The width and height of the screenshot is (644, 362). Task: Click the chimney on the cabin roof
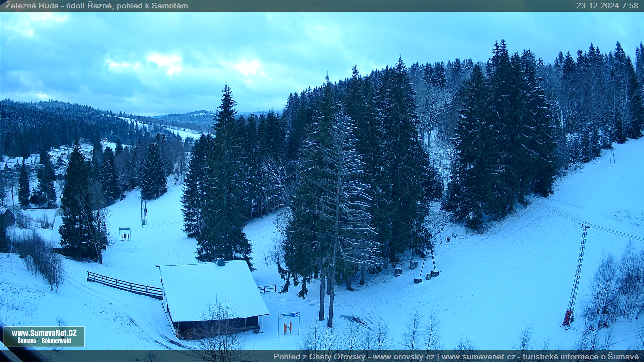(x=220, y=262)
